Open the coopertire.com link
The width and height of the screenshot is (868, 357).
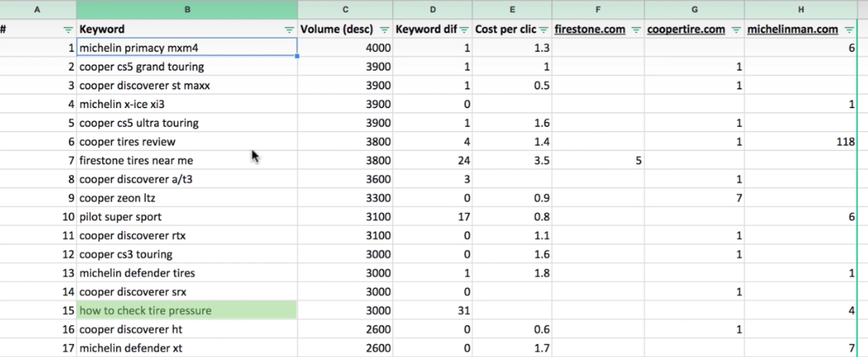[686, 29]
